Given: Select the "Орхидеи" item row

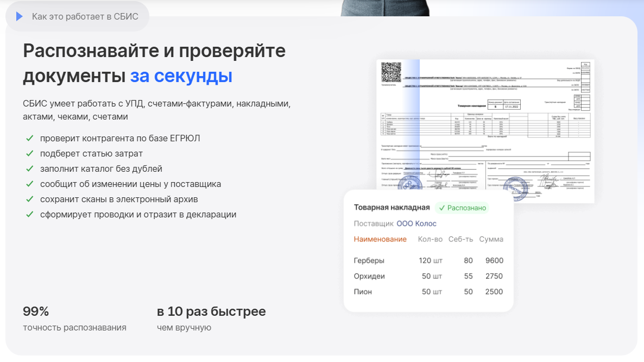Looking at the screenshot, I should click(369, 276).
